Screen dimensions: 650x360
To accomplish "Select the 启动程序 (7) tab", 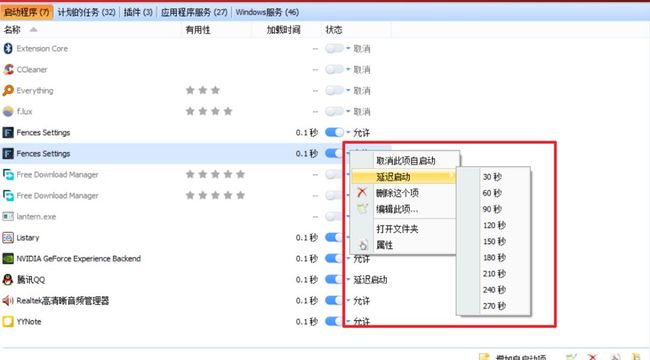I will pyautogui.click(x=27, y=12).
